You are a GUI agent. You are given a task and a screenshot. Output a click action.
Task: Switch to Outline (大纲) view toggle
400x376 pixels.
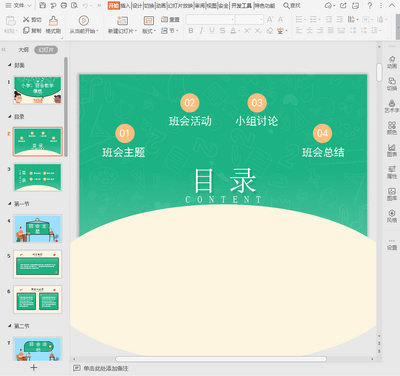[x=23, y=50]
